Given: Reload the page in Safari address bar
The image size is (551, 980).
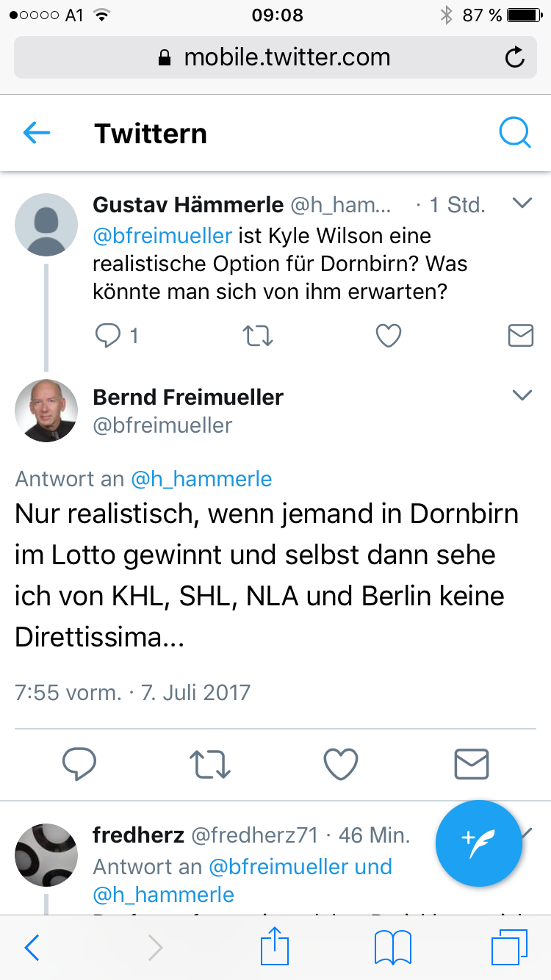Looking at the screenshot, I should pyautogui.click(x=516, y=57).
